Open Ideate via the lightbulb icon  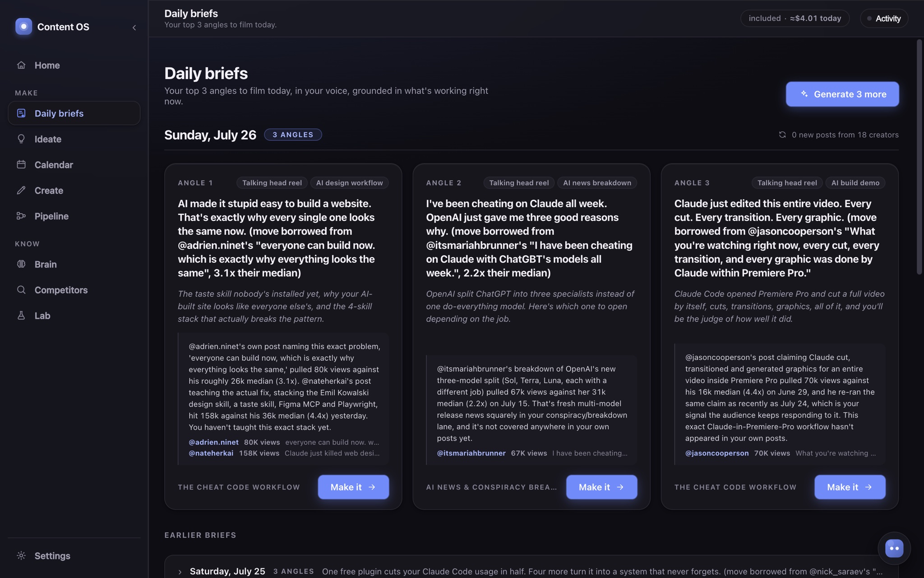coord(21,139)
